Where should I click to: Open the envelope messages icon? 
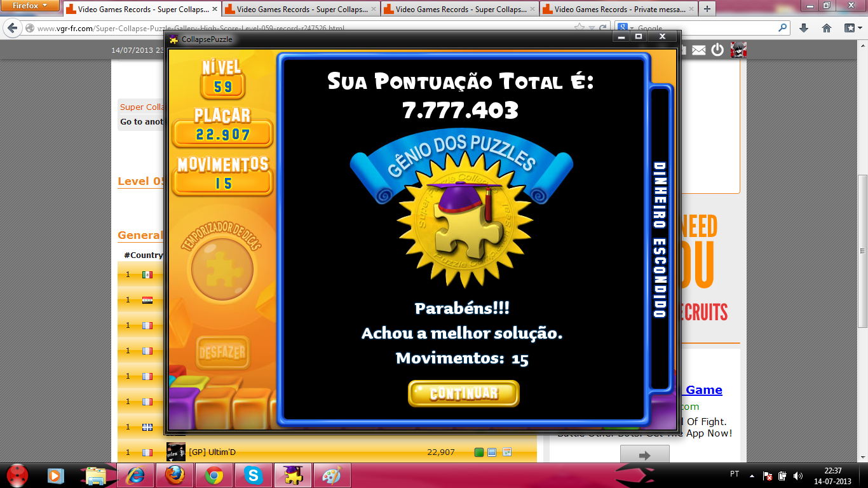pos(698,50)
